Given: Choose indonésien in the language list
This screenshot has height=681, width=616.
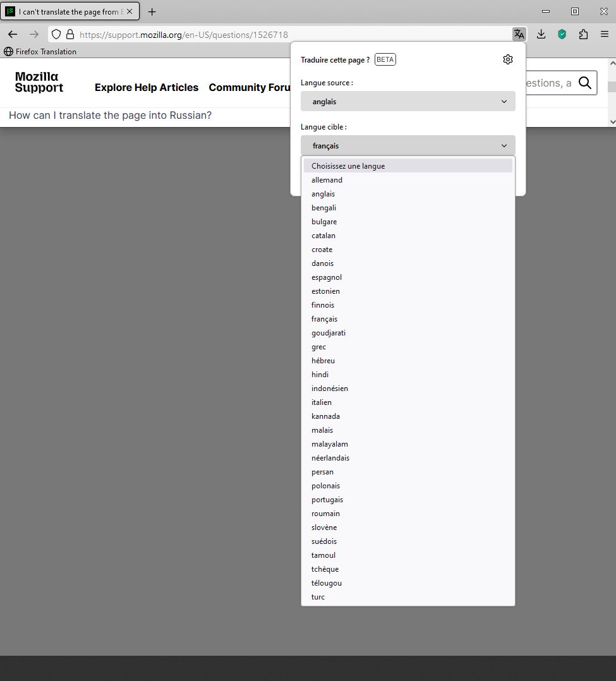Looking at the screenshot, I should 408,389.
